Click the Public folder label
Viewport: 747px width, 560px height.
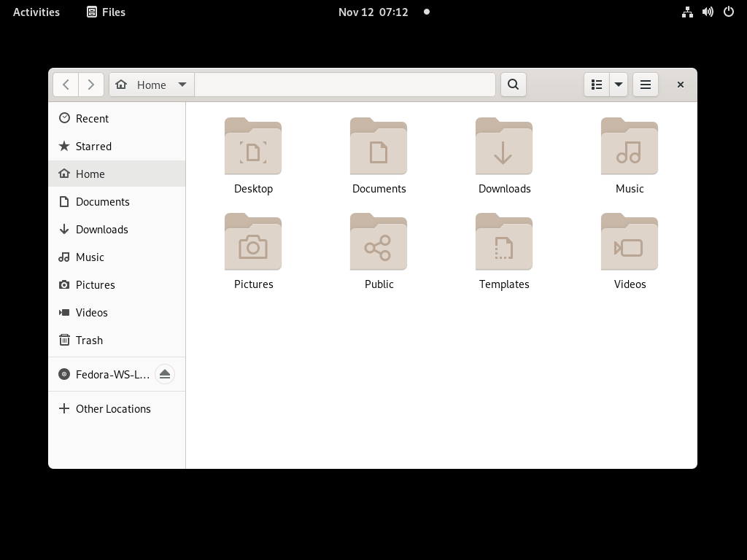379,284
